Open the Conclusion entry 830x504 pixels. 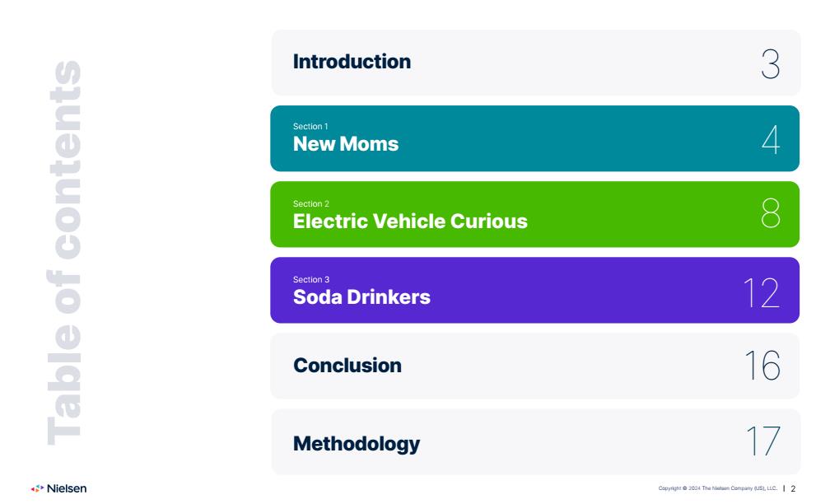pos(534,366)
